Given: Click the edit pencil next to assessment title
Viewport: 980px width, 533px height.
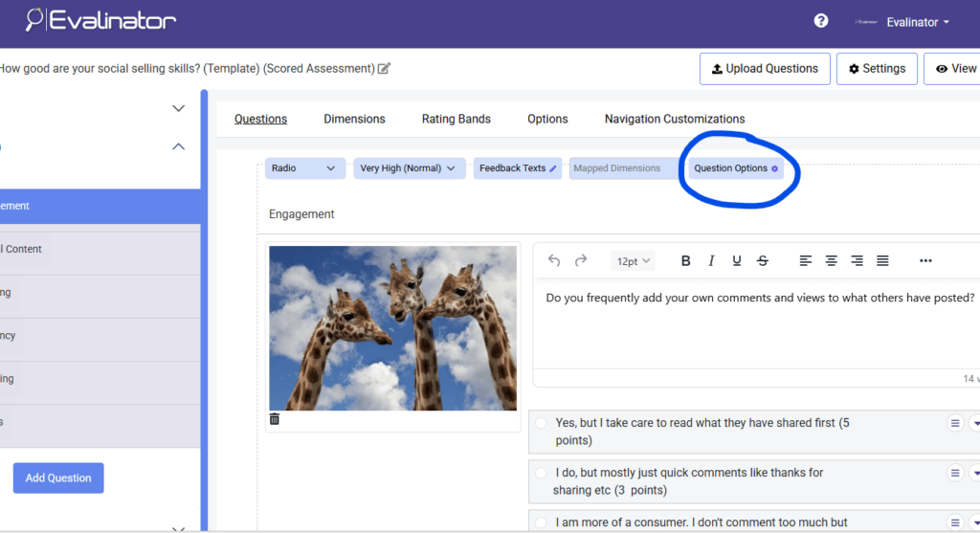Looking at the screenshot, I should (x=384, y=68).
